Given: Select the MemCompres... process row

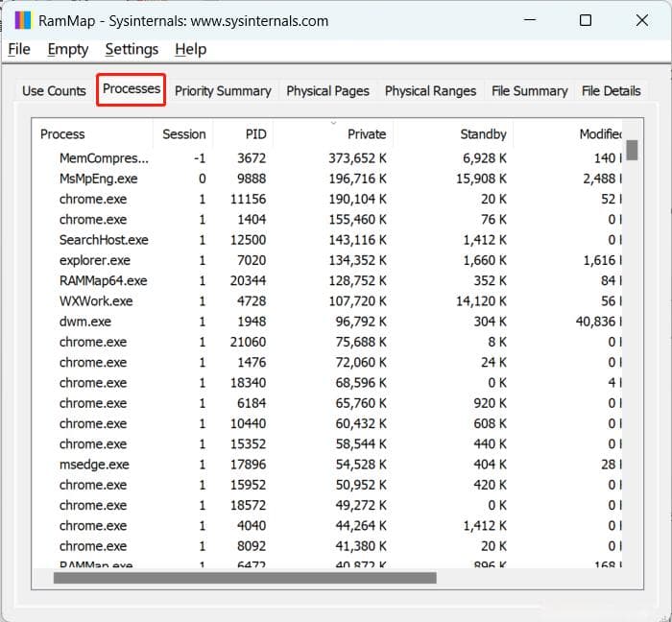Looking at the screenshot, I should click(x=326, y=158).
